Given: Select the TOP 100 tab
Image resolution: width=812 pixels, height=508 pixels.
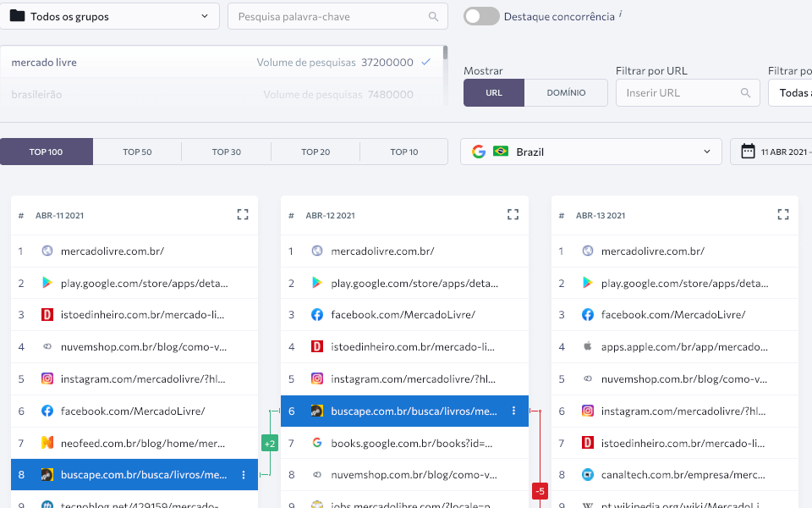Looking at the screenshot, I should click(46, 152).
